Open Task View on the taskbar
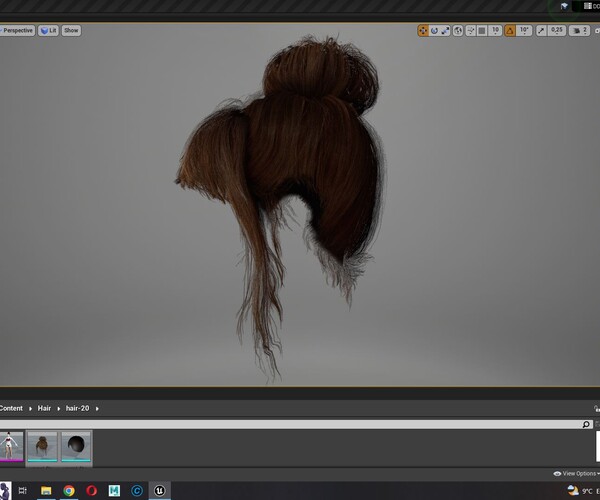 (x=23, y=490)
